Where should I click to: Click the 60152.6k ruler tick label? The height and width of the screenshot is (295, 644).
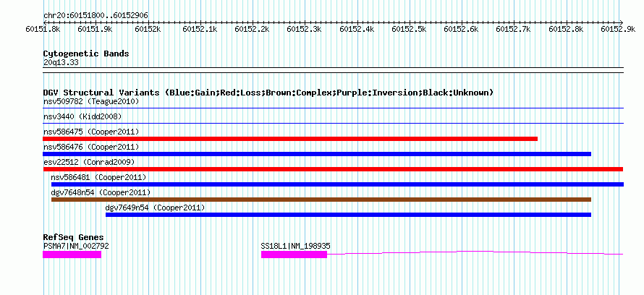click(x=461, y=29)
